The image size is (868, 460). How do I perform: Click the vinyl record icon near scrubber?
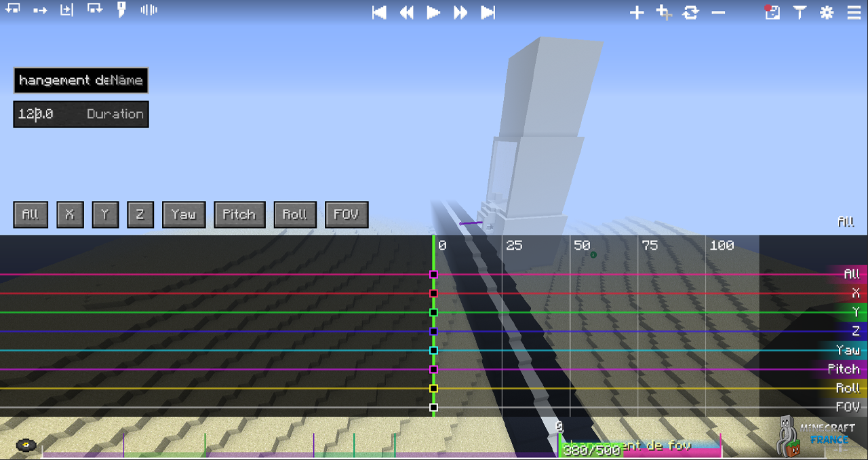click(26, 446)
